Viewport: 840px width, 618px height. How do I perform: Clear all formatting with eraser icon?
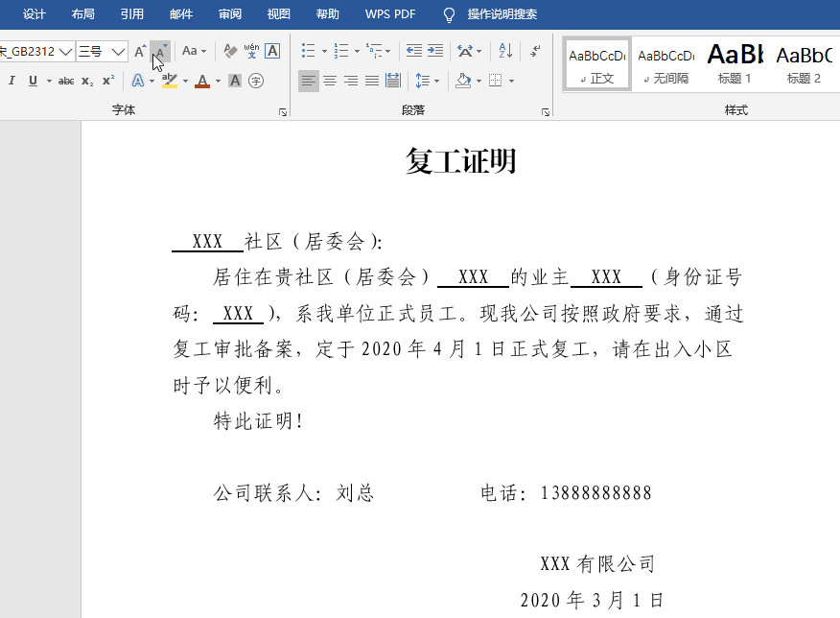pos(230,51)
